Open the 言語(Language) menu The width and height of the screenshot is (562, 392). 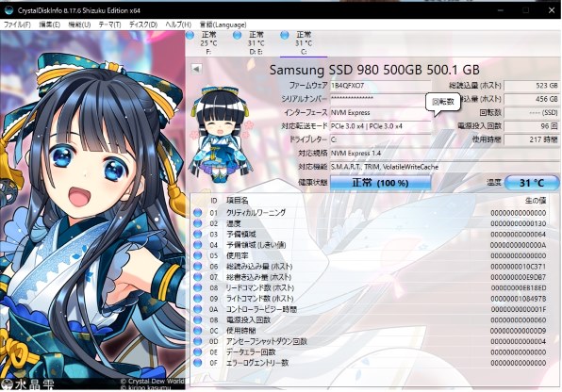[x=223, y=24]
